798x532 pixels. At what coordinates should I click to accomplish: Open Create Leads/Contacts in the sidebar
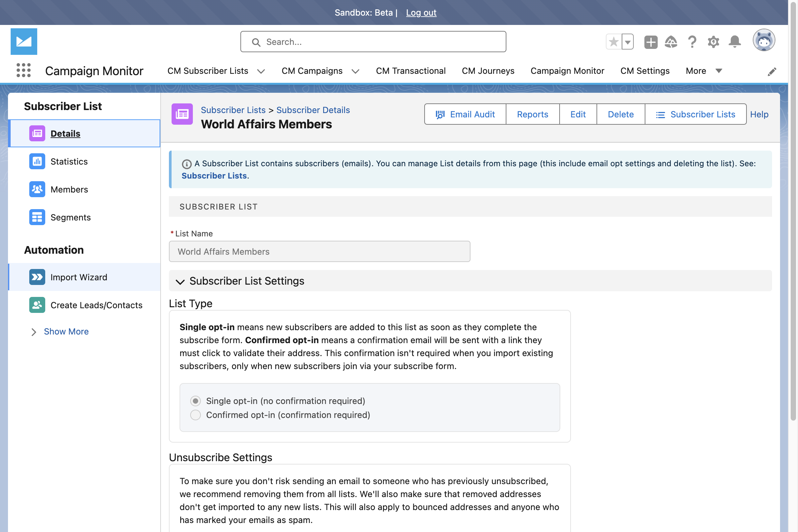[84, 305]
